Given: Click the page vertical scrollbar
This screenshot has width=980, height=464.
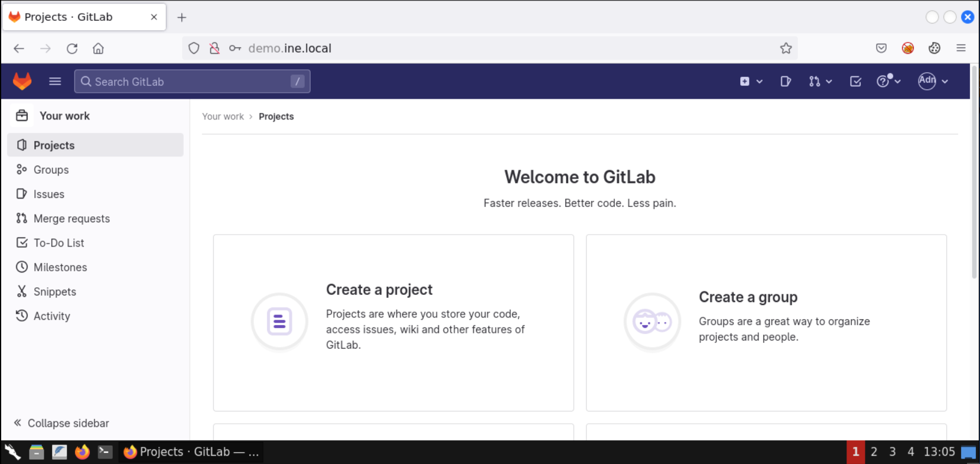Looking at the screenshot, I should click(x=975, y=171).
